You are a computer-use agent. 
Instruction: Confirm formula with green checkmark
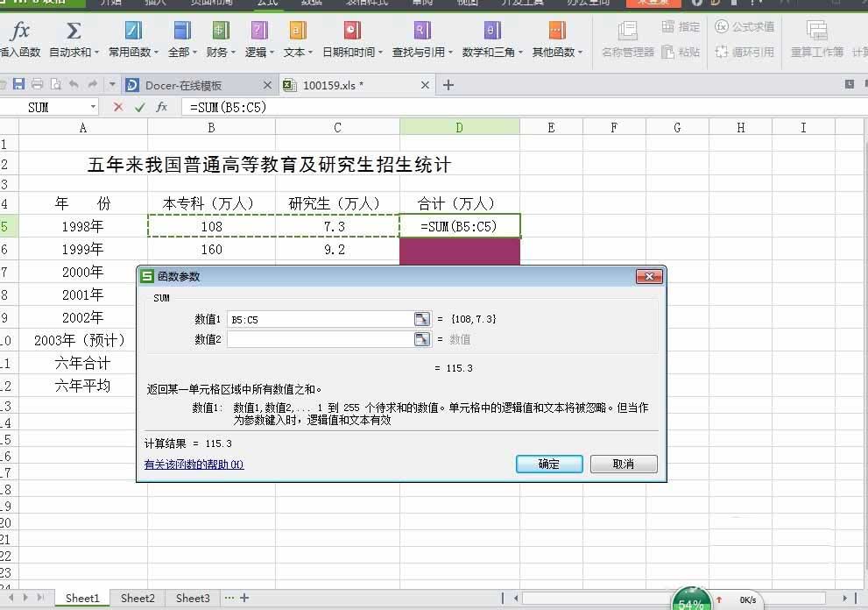click(139, 107)
